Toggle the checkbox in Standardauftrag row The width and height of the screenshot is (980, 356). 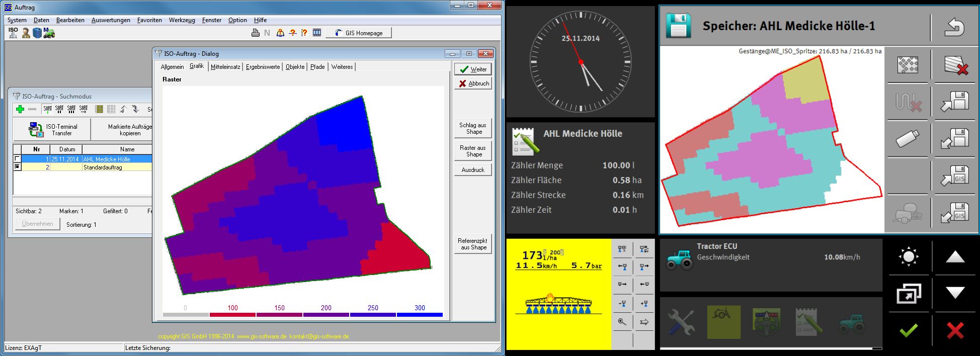18,167
